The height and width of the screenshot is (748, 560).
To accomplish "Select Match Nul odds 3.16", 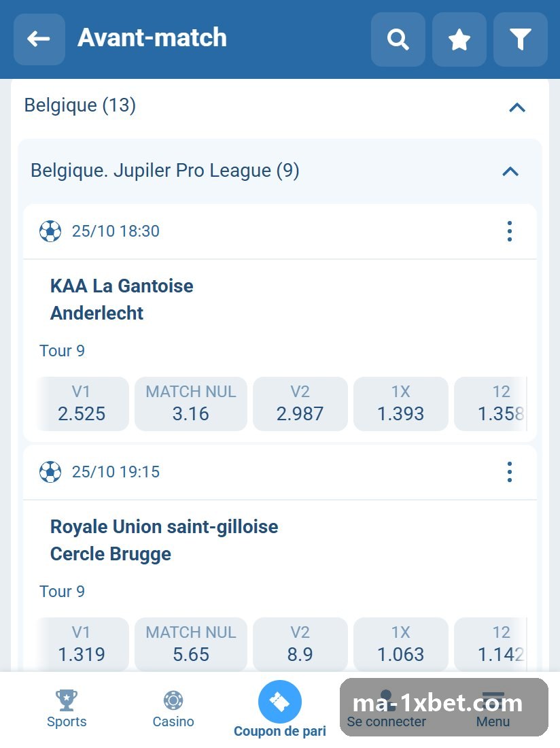I will (x=191, y=403).
